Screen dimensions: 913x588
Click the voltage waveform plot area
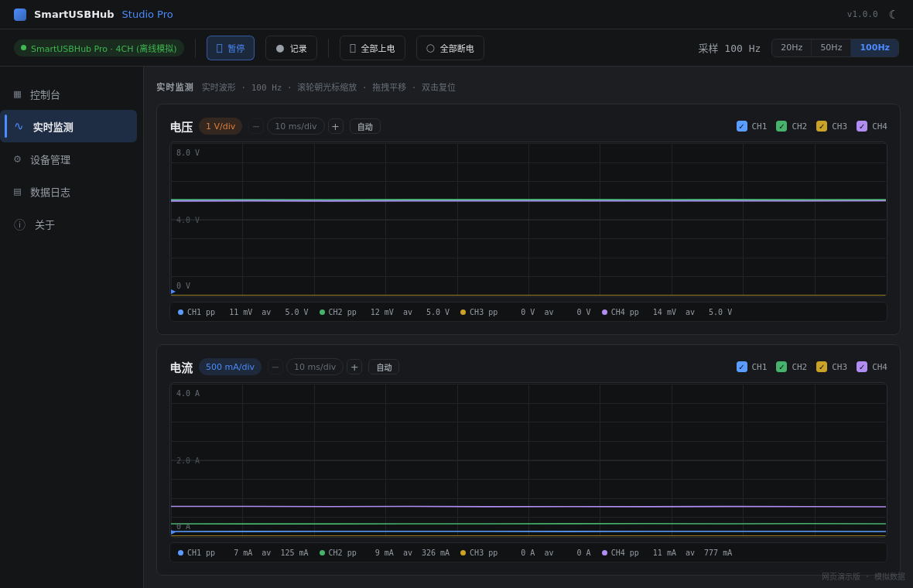(528, 220)
